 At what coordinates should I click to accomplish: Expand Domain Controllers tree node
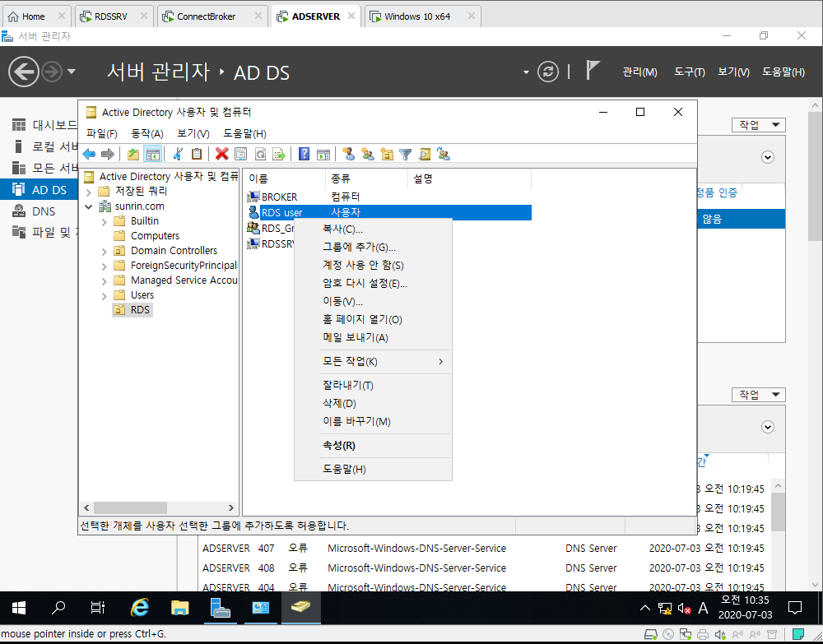point(104,252)
